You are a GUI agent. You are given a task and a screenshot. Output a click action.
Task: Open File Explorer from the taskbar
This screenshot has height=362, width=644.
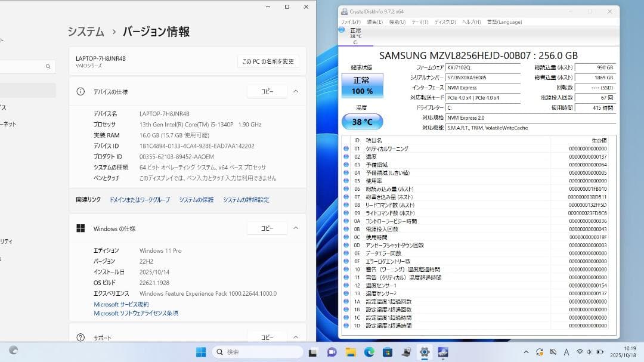point(351,352)
